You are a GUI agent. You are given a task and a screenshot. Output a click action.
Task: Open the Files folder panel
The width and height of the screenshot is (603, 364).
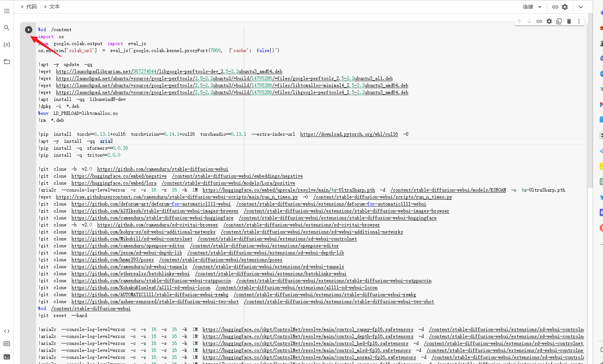[7, 62]
